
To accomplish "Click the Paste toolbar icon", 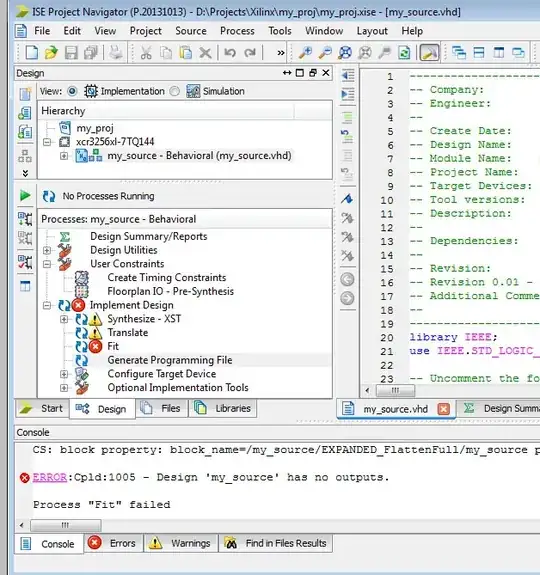I will pyautogui.click(x=185, y=53).
